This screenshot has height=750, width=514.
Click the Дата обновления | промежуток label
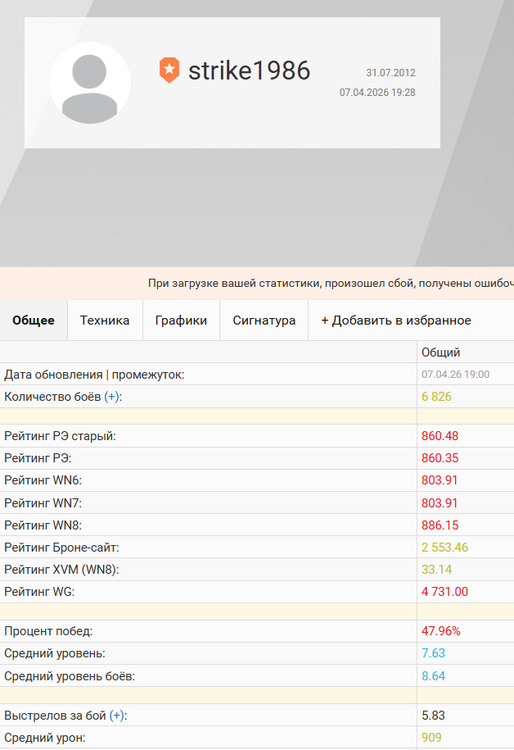click(94, 375)
